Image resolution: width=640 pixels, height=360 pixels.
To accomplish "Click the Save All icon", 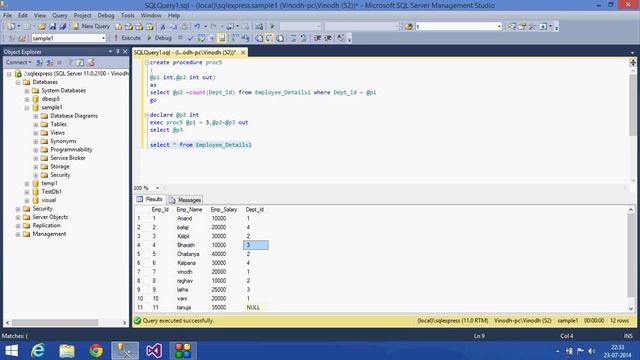I will click(63, 27).
